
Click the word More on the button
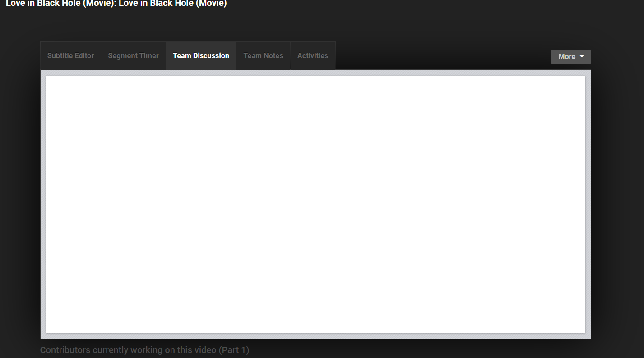pos(566,57)
